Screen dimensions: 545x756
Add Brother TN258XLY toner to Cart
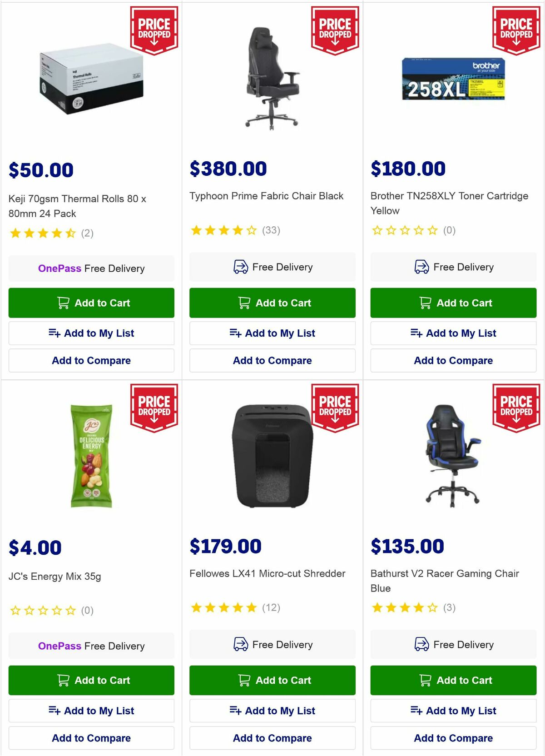point(453,303)
